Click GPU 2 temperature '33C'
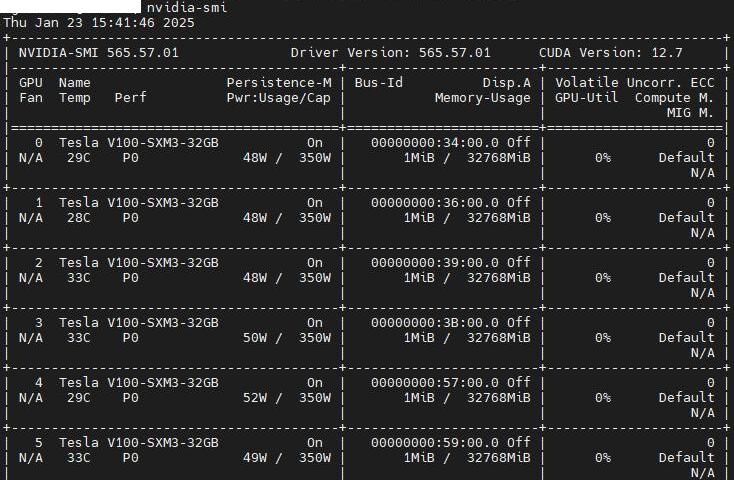The image size is (734, 480). [x=79, y=277]
